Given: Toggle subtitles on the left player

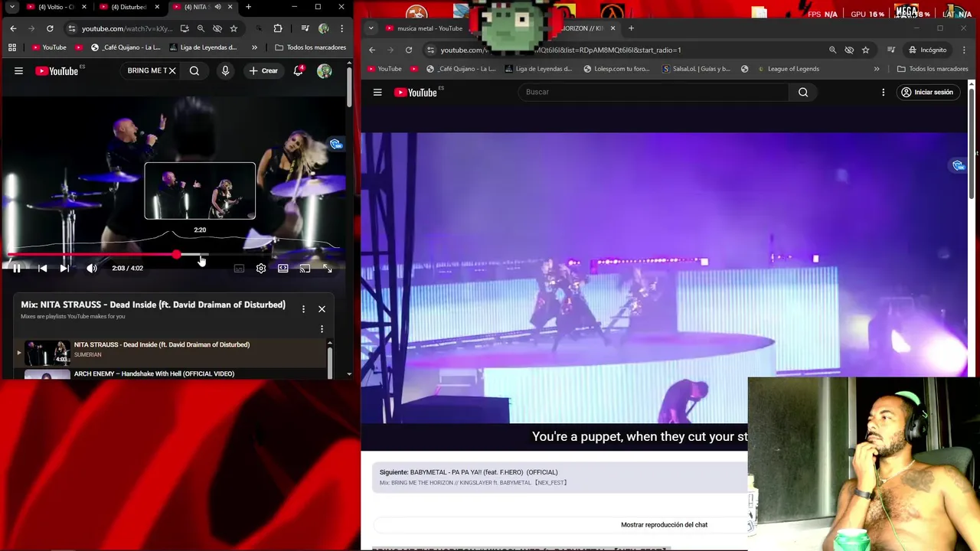Looking at the screenshot, I should click(x=239, y=269).
